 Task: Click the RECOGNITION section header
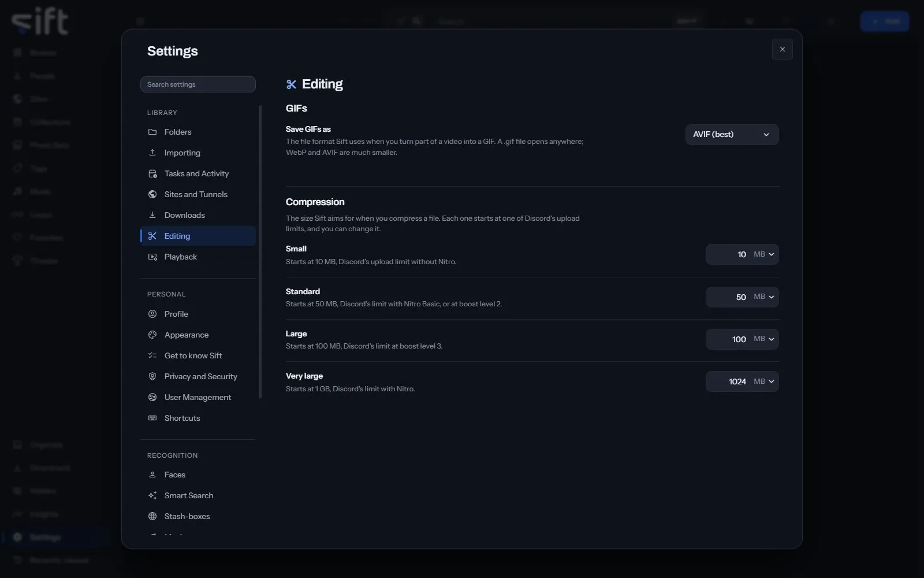point(173,455)
